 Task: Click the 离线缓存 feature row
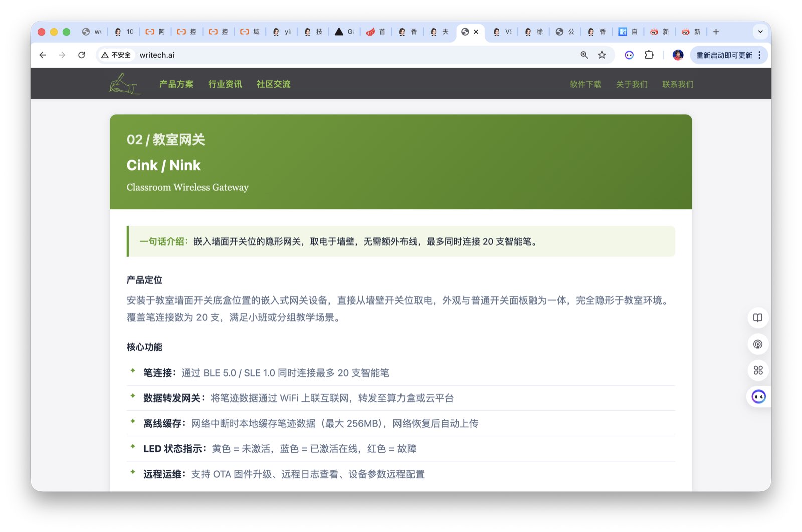[x=401, y=424]
